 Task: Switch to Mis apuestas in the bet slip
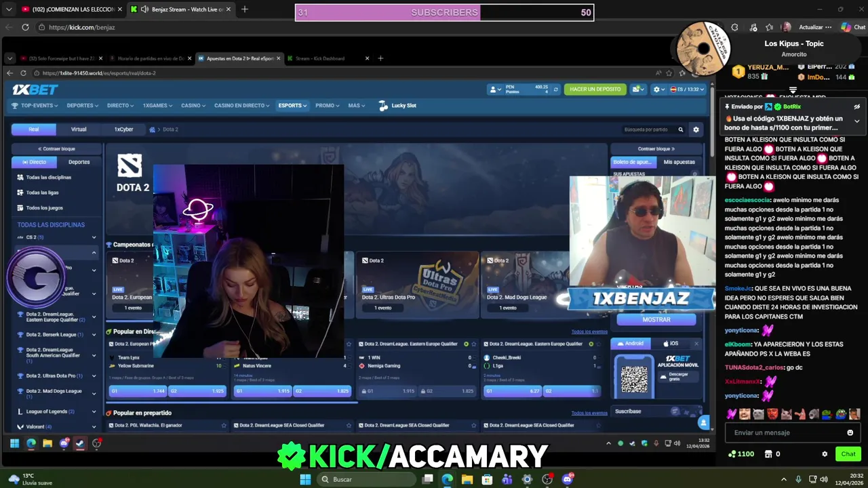coord(679,162)
